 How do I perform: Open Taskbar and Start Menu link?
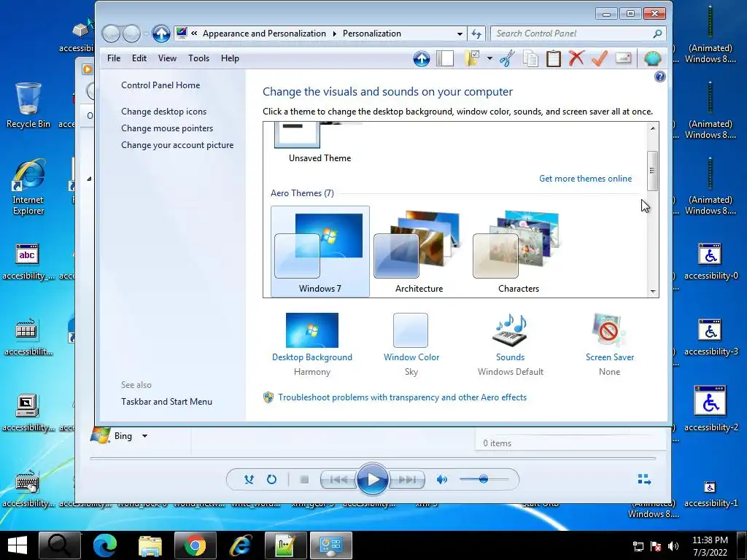click(x=167, y=402)
